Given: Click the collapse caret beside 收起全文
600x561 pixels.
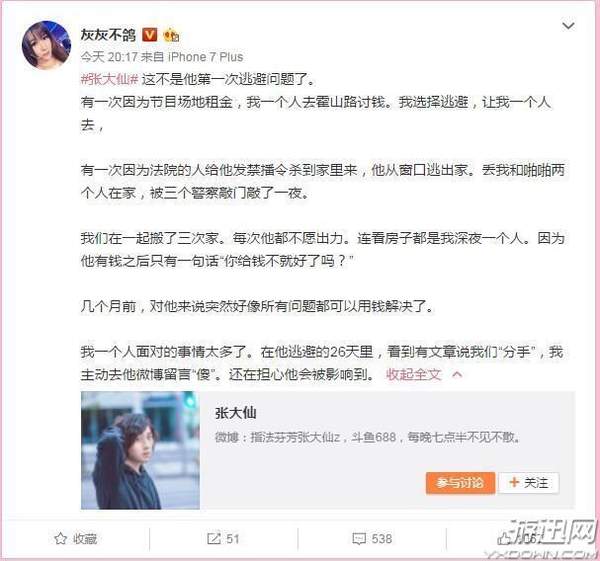Looking at the screenshot, I should 457,375.
